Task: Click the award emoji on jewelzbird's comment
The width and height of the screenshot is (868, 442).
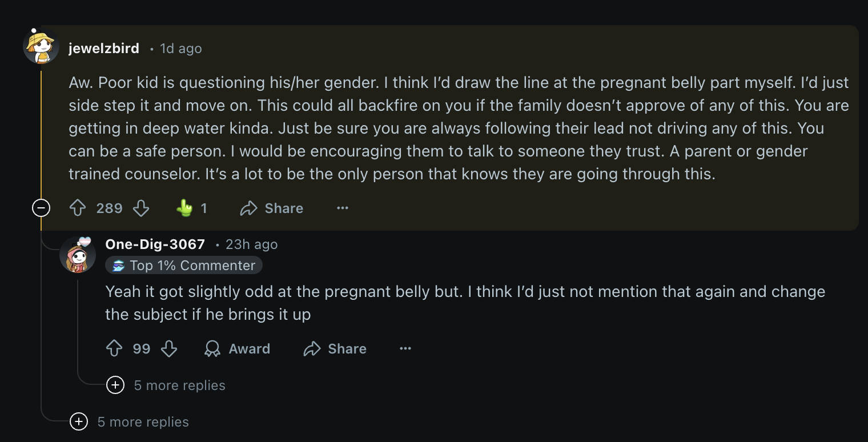Action: [x=185, y=208]
